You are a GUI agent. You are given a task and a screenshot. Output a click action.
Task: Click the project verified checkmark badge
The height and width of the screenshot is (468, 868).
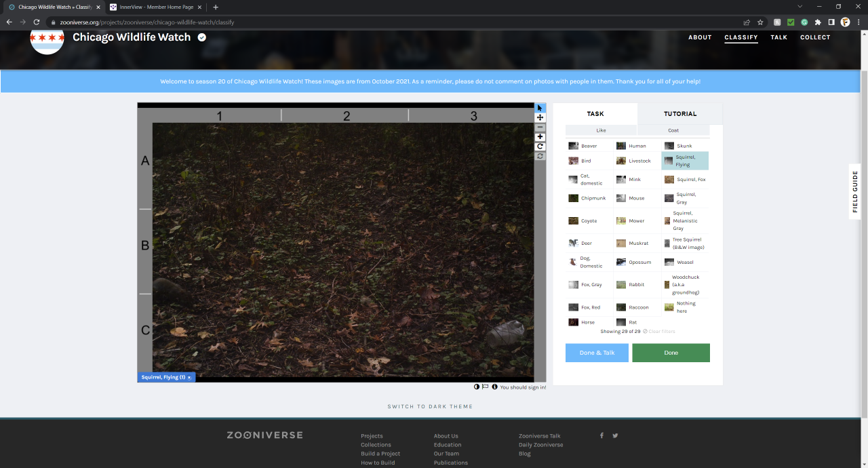(201, 37)
